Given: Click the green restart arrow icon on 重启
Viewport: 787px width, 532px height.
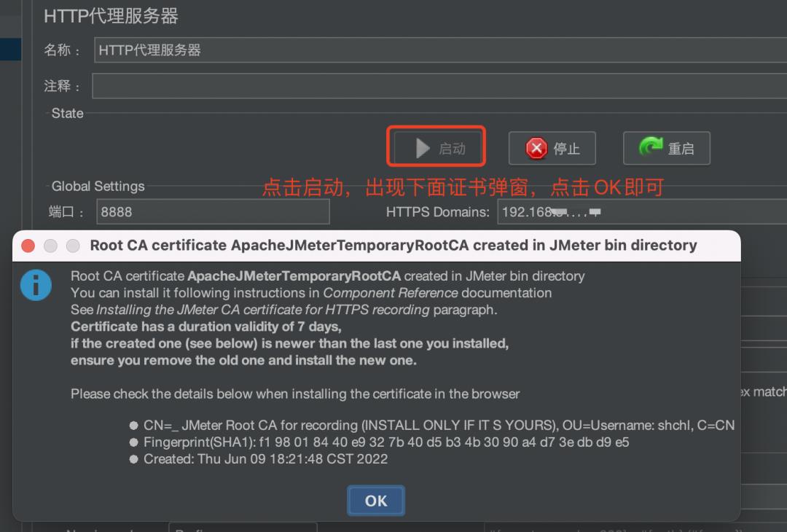Looking at the screenshot, I should 651,148.
